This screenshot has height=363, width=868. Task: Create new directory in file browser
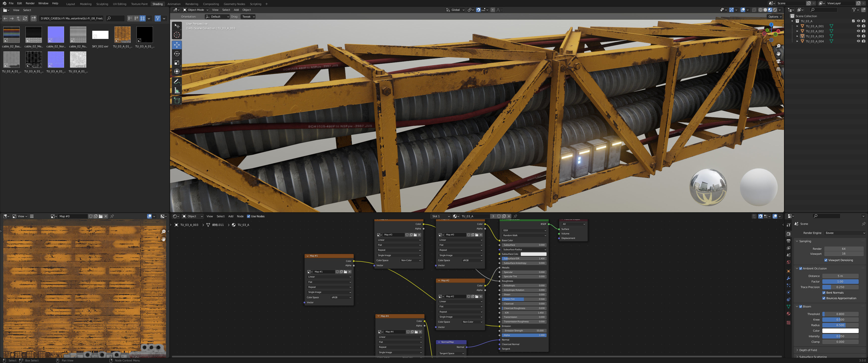click(33, 18)
